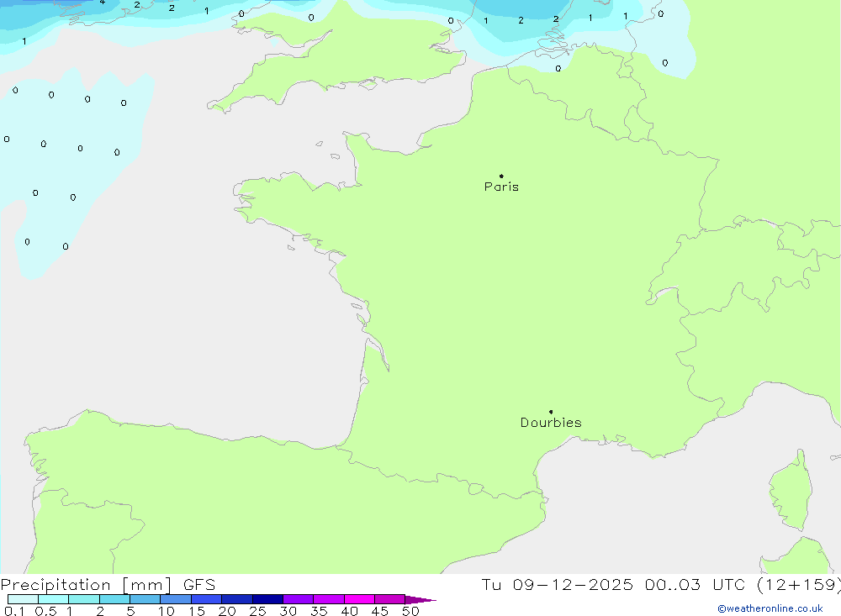Click the legend value '50'

(410, 611)
